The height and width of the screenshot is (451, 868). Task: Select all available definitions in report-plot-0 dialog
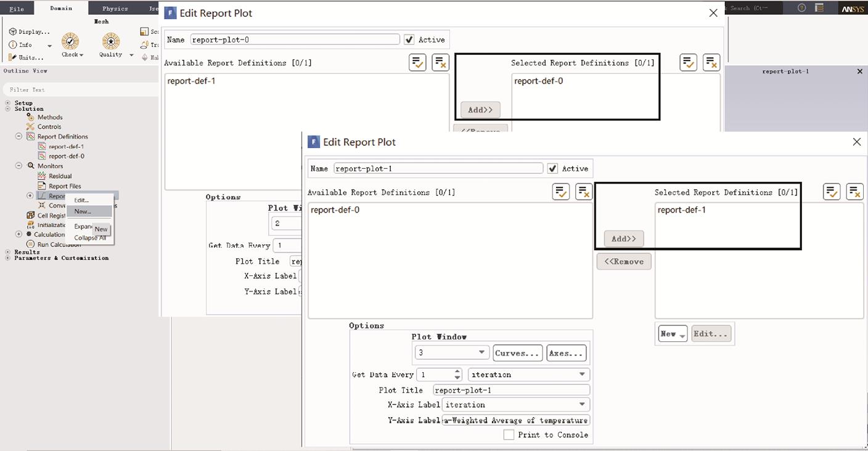[417, 62]
